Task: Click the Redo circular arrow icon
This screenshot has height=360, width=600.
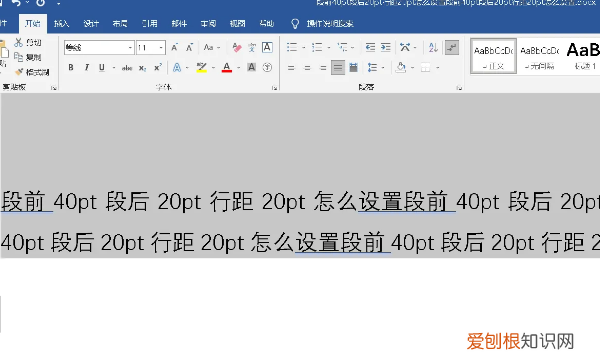Action: [x=41, y=3]
